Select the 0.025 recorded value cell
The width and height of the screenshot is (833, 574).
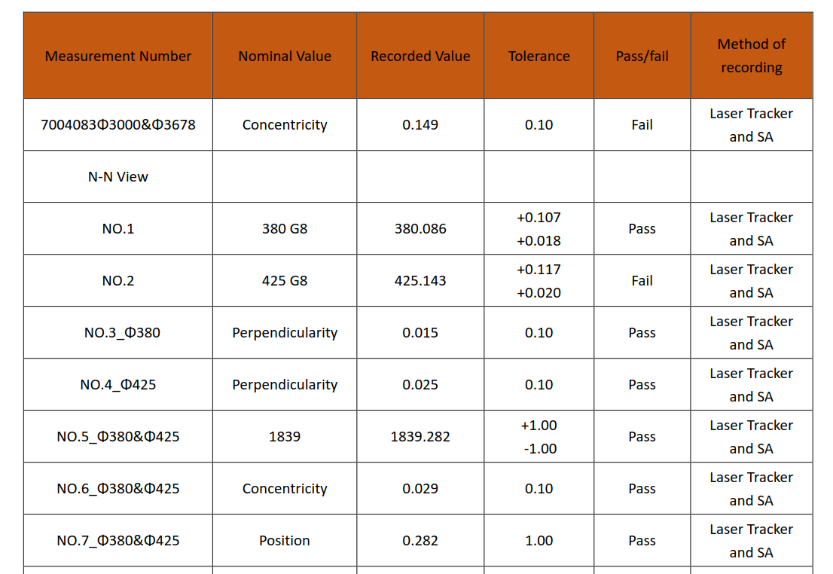point(420,385)
